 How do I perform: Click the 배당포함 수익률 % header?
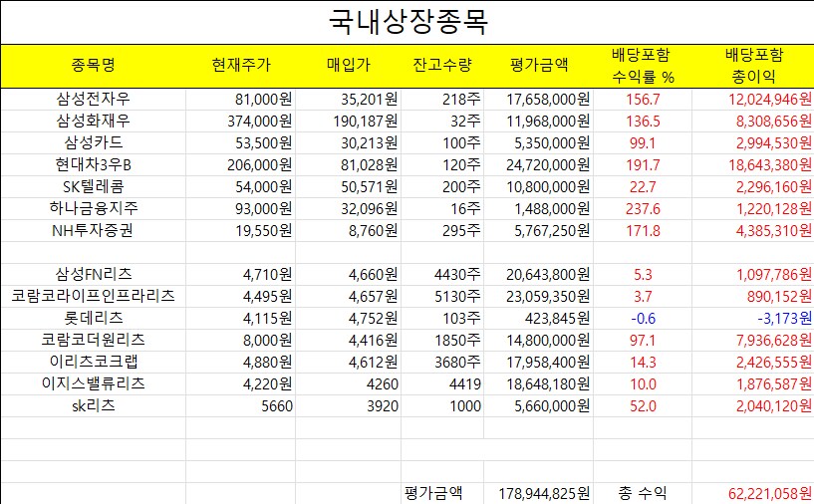tap(643, 66)
